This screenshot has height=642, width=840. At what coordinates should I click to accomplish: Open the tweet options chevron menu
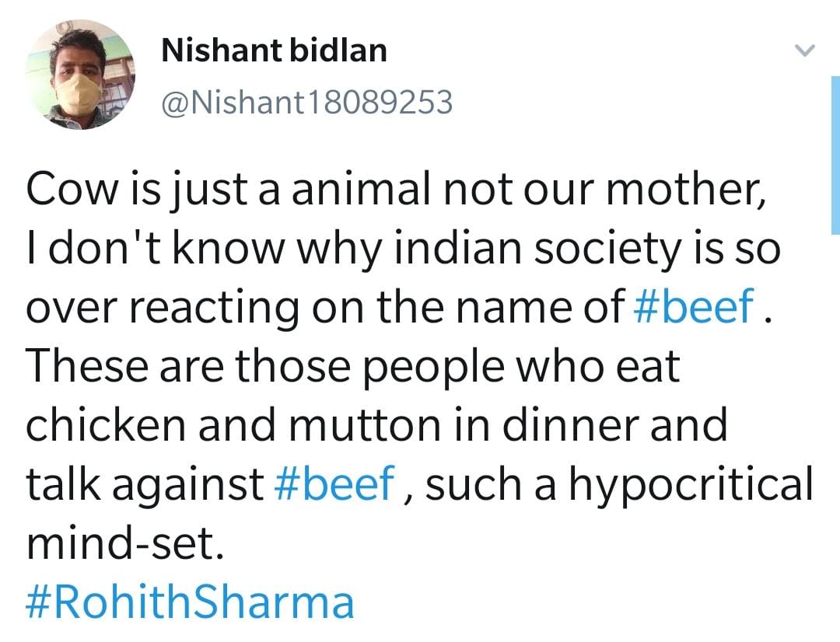tap(805, 51)
